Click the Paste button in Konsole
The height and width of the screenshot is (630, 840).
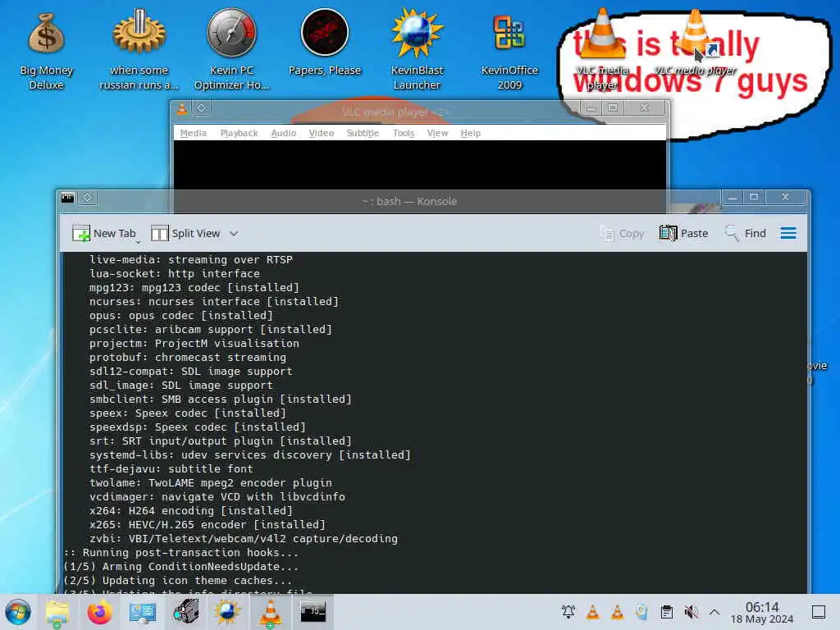[683, 234]
